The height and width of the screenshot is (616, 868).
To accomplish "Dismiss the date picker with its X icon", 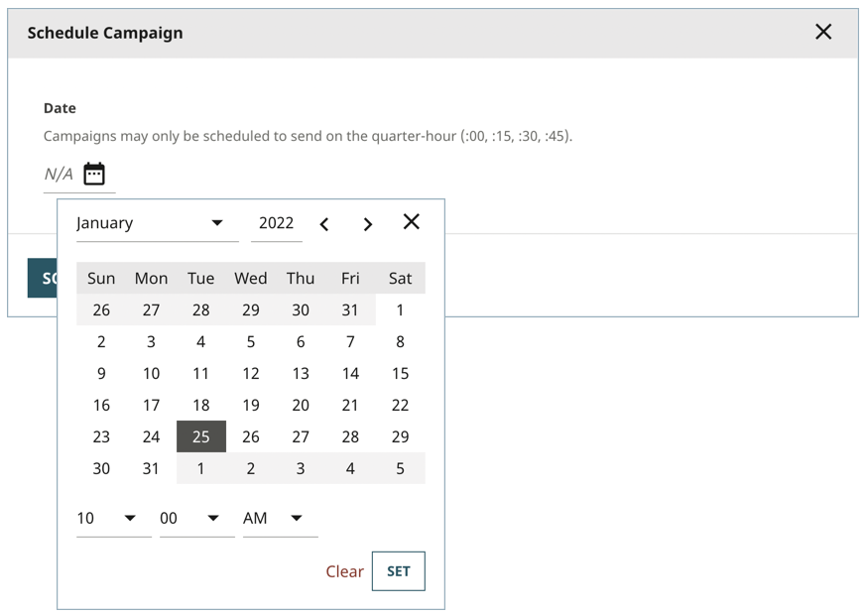I will tap(411, 222).
